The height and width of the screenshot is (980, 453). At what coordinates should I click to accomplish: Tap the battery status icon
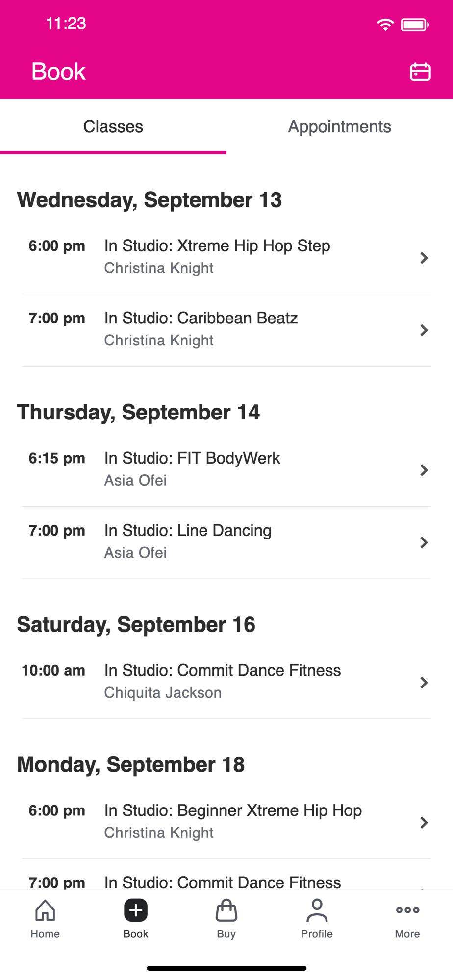click(x=415, y=24)
